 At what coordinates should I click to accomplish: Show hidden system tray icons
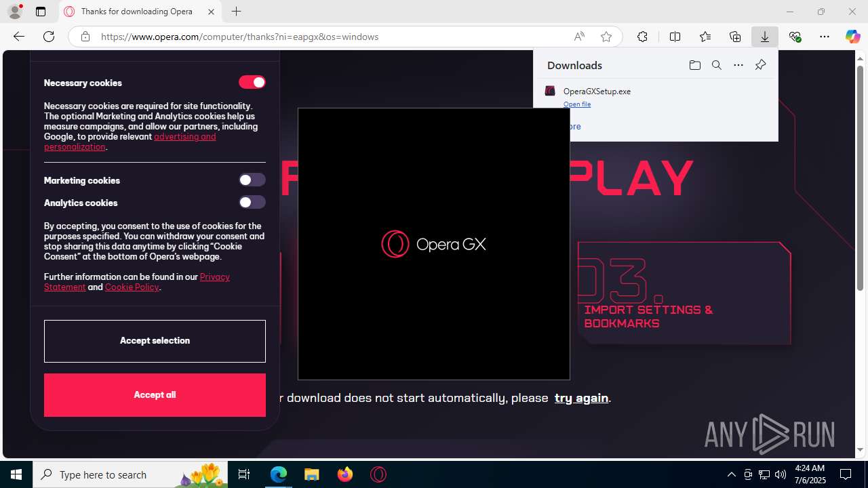pyautogui.click(x=731, y=474)
